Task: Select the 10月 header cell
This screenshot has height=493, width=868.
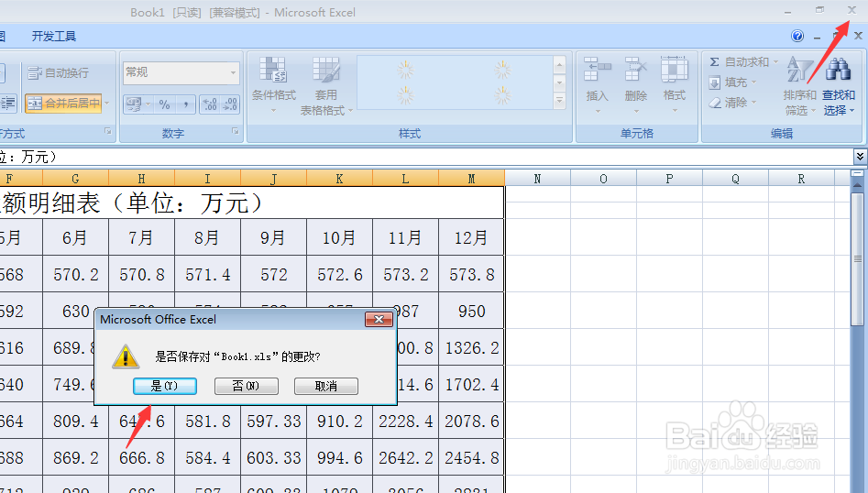Action: tap(339, 237)
